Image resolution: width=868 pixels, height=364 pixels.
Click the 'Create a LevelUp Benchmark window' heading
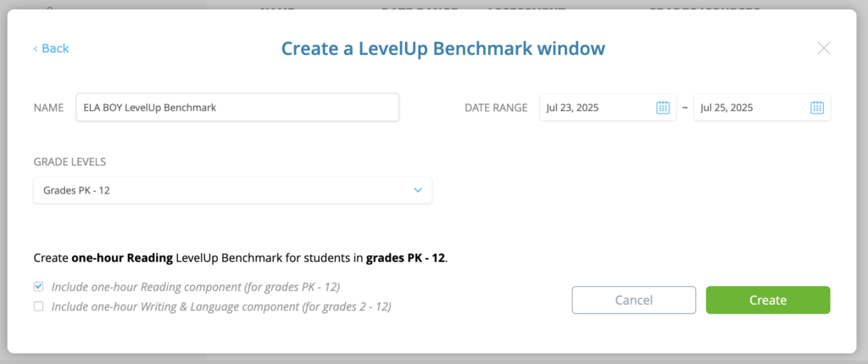tap(442, 48)
